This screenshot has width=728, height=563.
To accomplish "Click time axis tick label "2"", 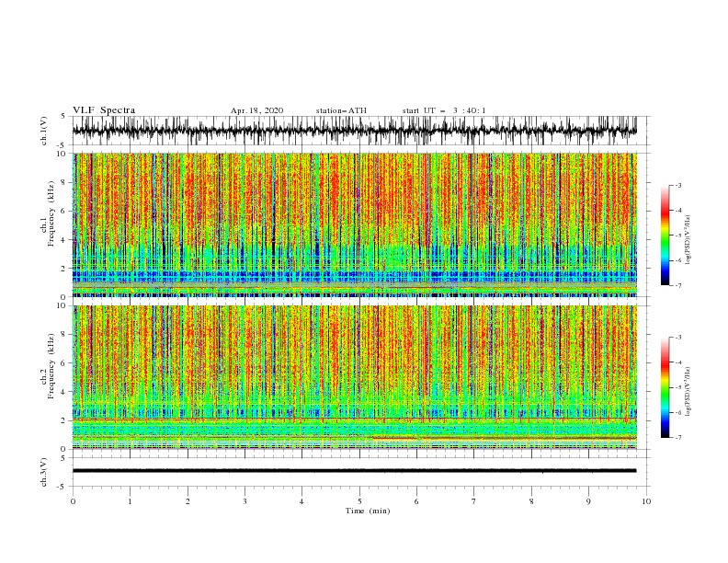I will pyautogui.click(x=188, y=501).
